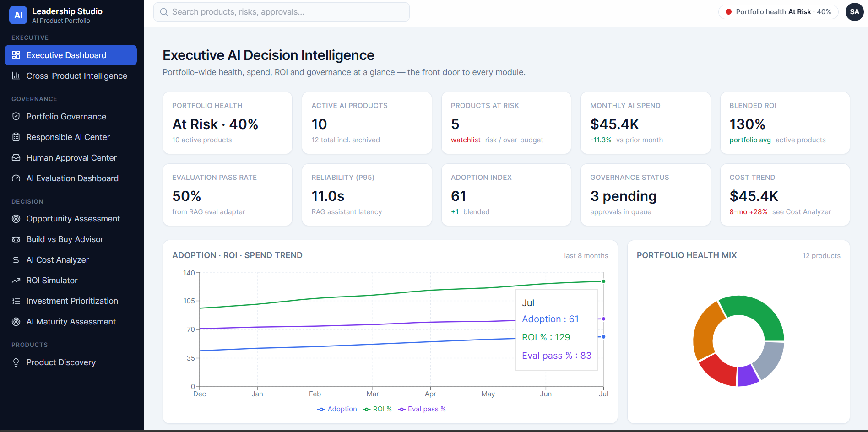The height and width of the screenshot is (432, 868).
Task: Click the Build vs Buy scales icon
Action: pyautogui.click(x=16, y=239)
